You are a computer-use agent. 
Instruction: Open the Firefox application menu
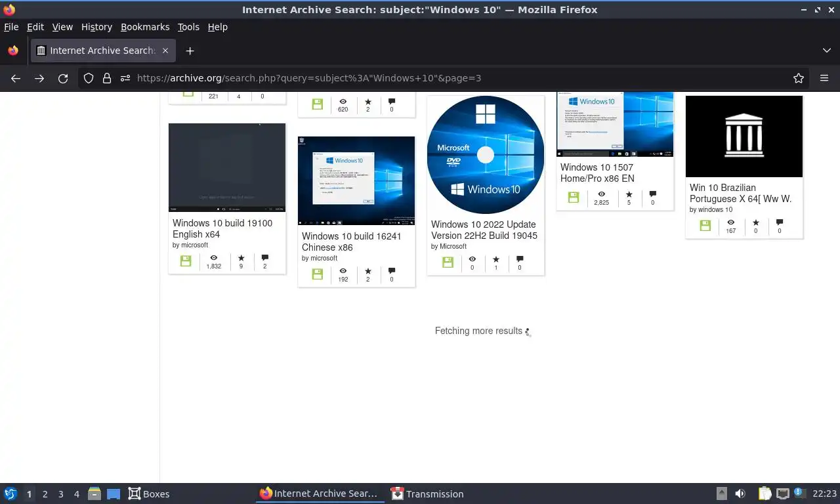[x=824, y=78]
